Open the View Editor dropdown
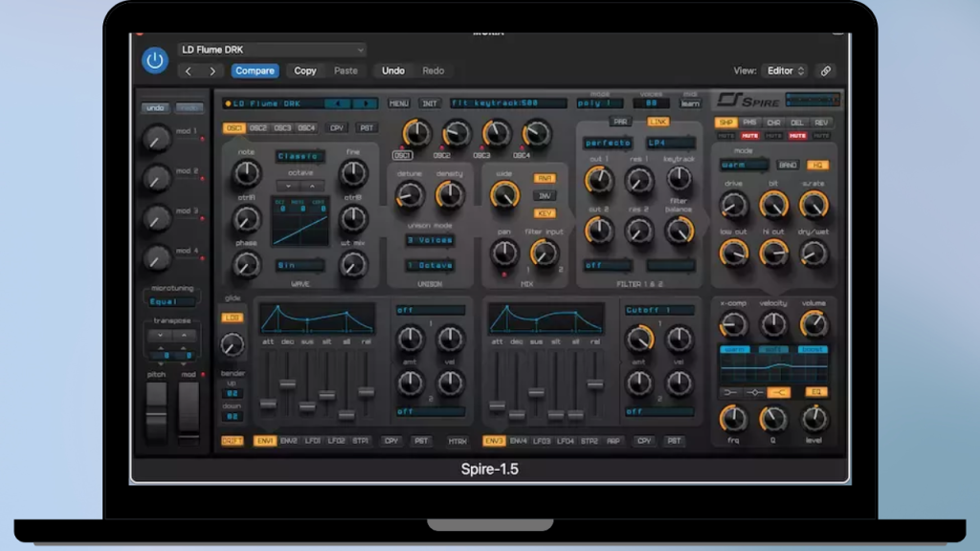 [x=786, y=71]
